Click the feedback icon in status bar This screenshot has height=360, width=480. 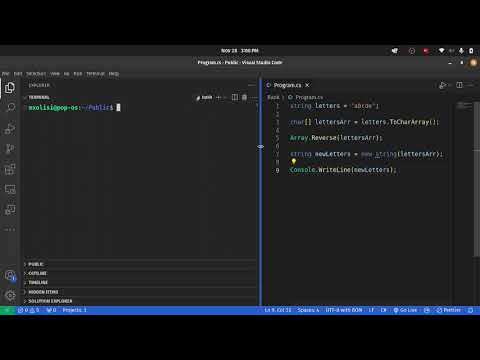pyautogui.click(x=427, y=310)
